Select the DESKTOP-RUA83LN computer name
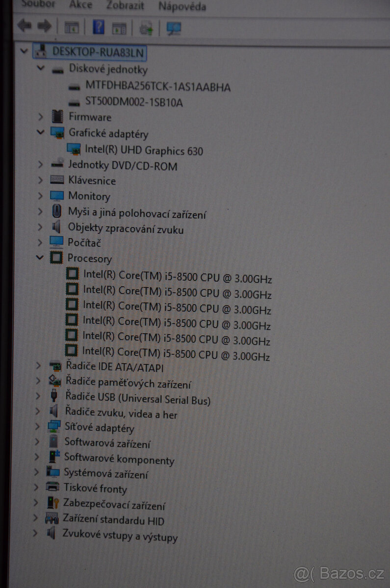This screenshot has width=390, height=588. tap(99, 52)
